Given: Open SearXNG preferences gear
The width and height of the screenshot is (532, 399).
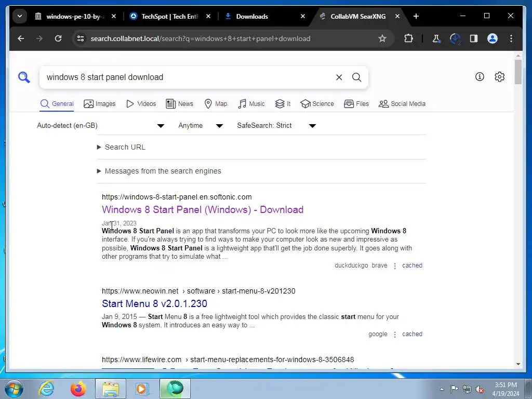Looking at the screenshot, I should (x=499, y=77).
